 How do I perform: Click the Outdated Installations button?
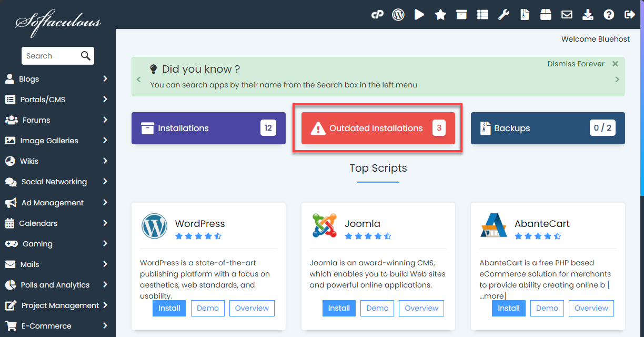tap(377, 128)
